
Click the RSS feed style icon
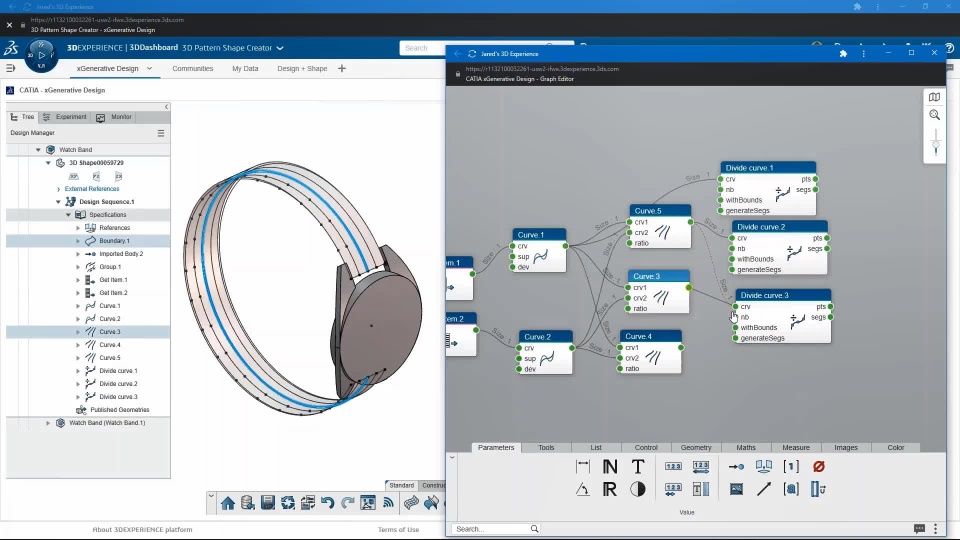coord(388,503)
